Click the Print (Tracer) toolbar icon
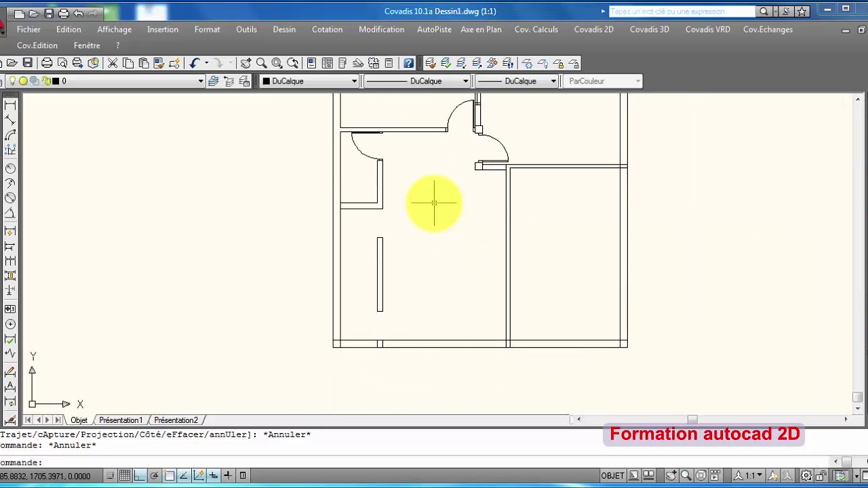Image resolution: width=868 pixels, height=488 pixels. coord(47,63)
